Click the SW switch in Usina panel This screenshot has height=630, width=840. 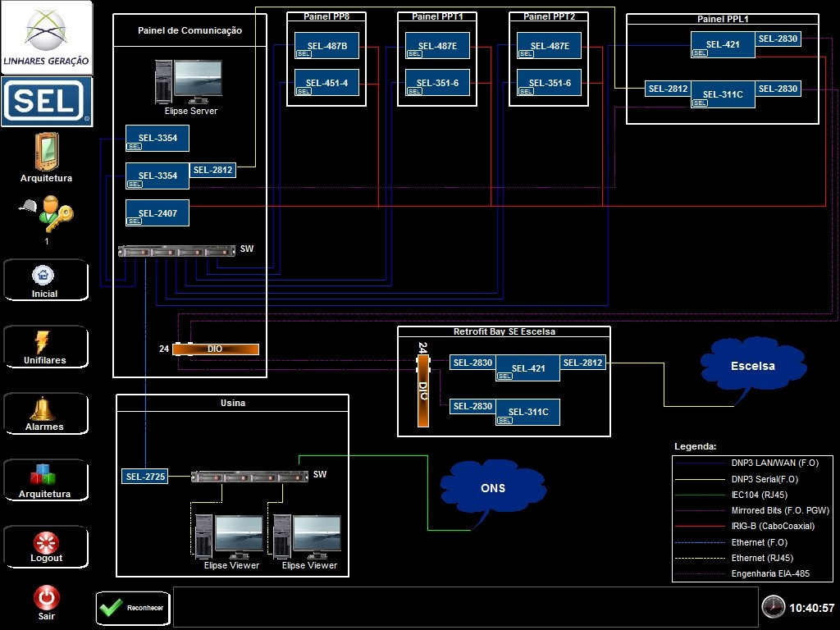pos(249,477)
